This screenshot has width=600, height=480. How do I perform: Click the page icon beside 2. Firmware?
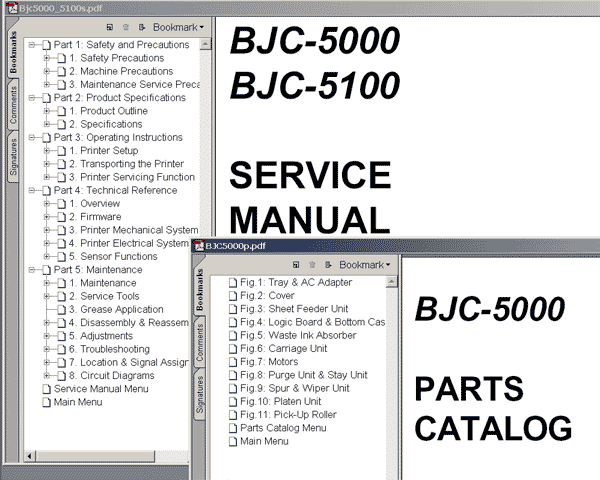(x=62, y=217)
